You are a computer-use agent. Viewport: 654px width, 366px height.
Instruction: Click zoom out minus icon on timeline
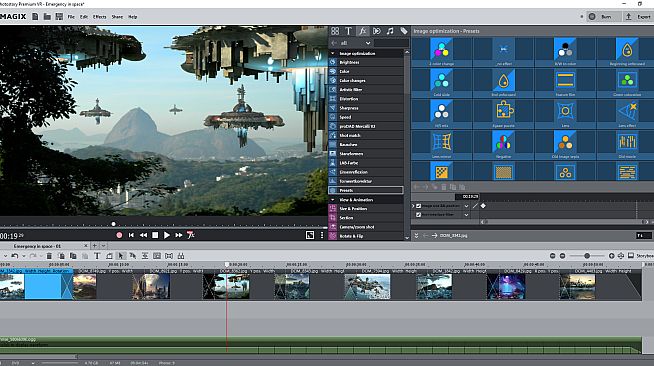pos(562,256)
